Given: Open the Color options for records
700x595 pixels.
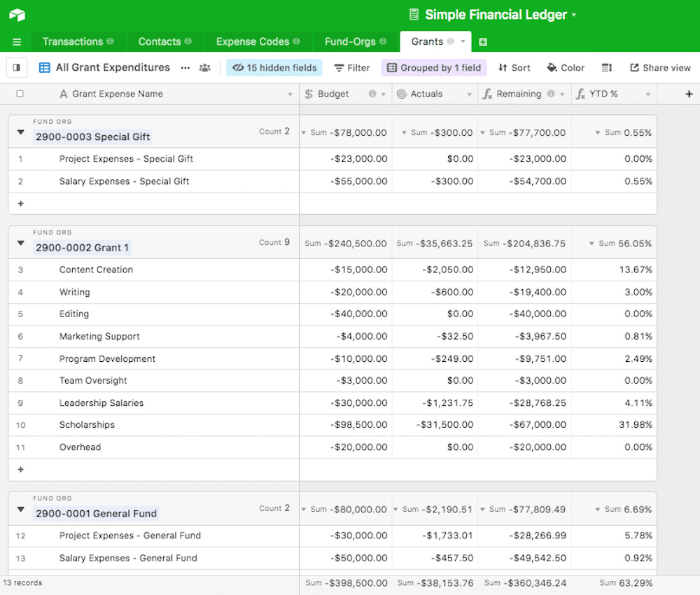Looking at the screenshot, I should (x=566, y=68).
